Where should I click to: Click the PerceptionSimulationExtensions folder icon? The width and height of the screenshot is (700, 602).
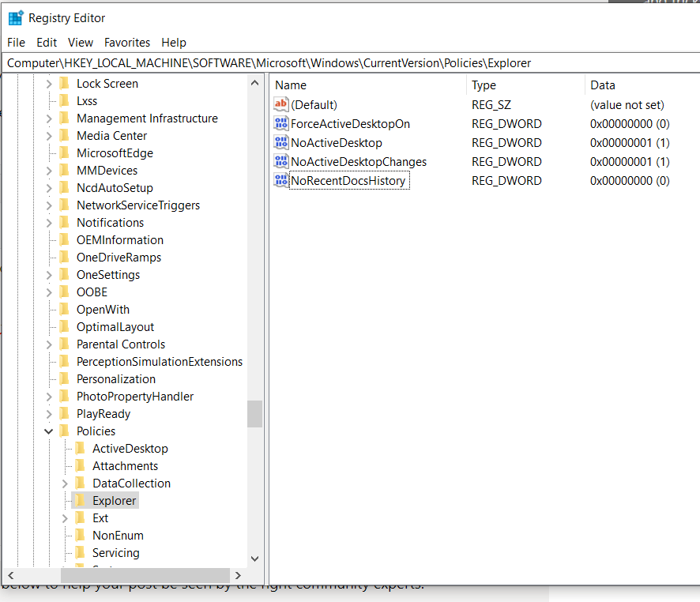pos(64,362)
